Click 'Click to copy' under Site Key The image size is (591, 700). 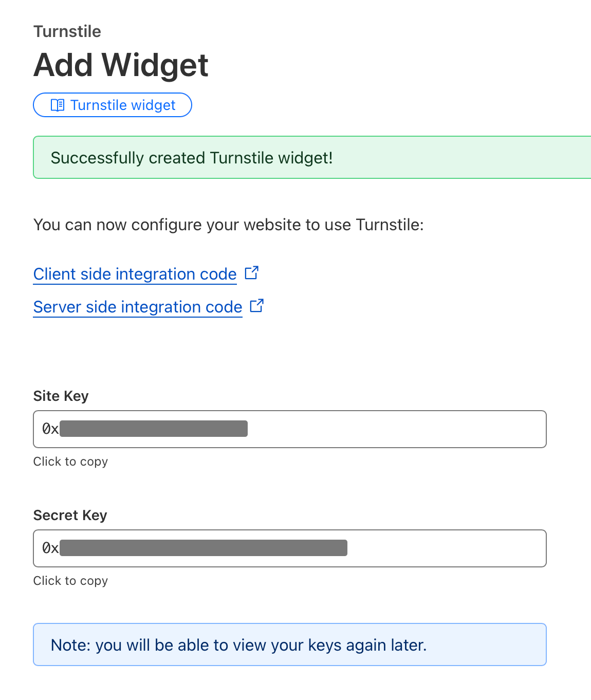click(x=70, y=462)
